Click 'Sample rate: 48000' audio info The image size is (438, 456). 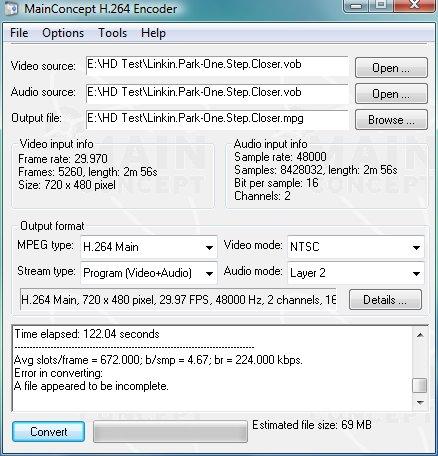tap(280, 157)
